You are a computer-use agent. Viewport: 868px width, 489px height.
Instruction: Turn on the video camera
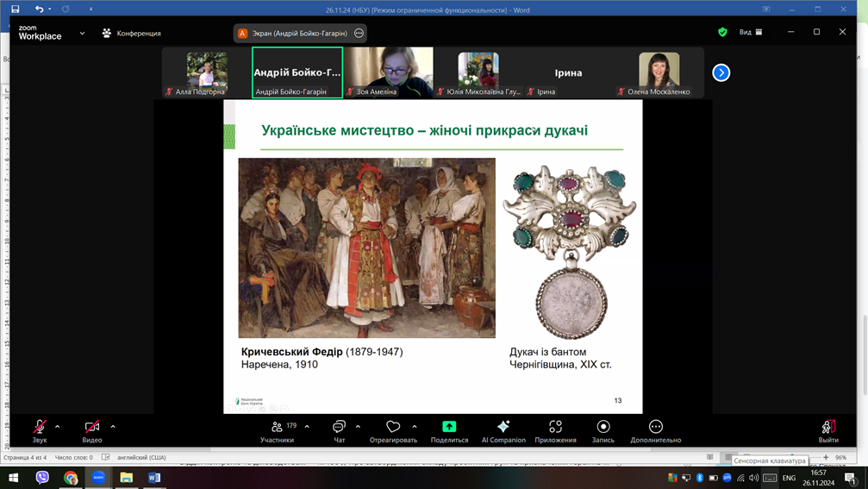coord(92,431)
